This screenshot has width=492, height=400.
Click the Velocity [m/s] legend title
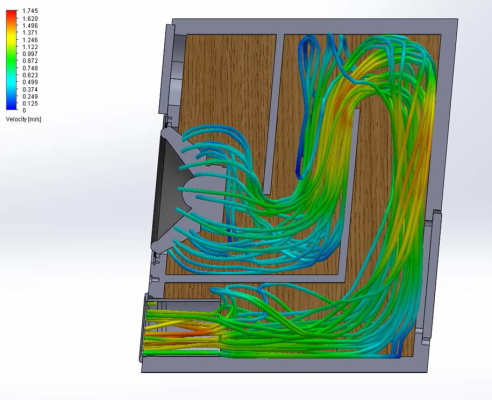[x=23, y=119]
